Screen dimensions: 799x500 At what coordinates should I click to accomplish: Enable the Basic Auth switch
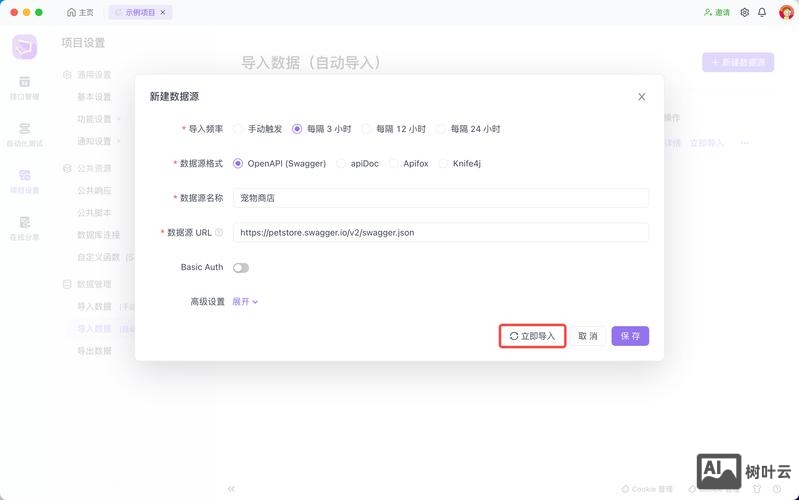click(241, 268)
